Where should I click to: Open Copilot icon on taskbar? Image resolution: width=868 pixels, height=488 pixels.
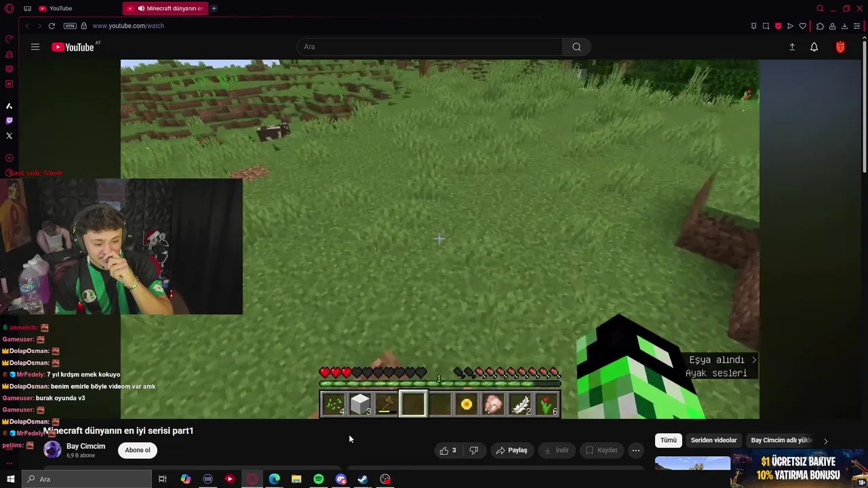(x=185, y=479)
